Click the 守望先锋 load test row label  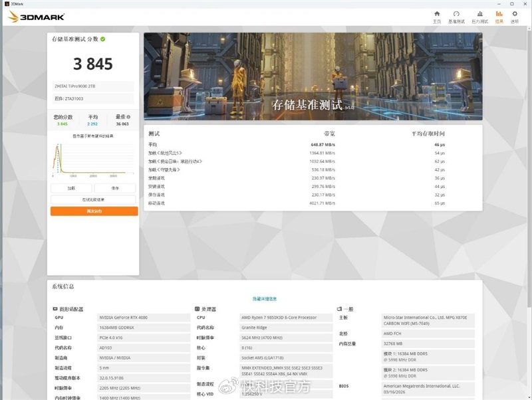coord(164,170)
